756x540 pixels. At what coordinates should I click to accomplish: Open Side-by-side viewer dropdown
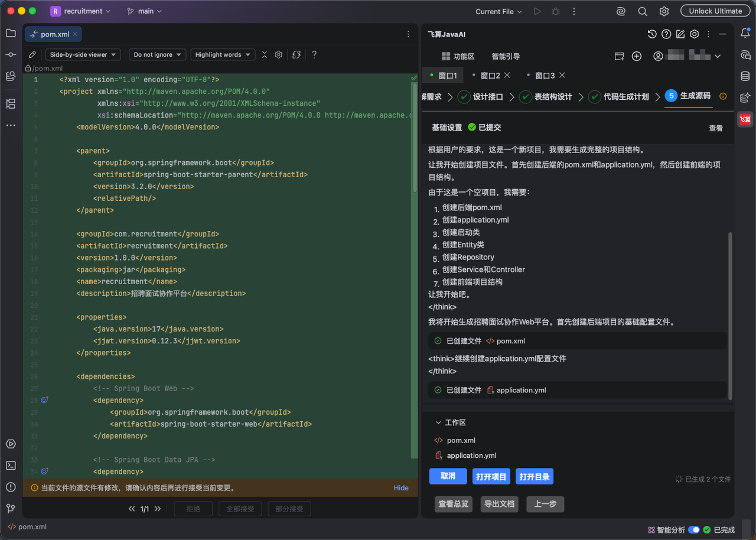coord(83,54)
